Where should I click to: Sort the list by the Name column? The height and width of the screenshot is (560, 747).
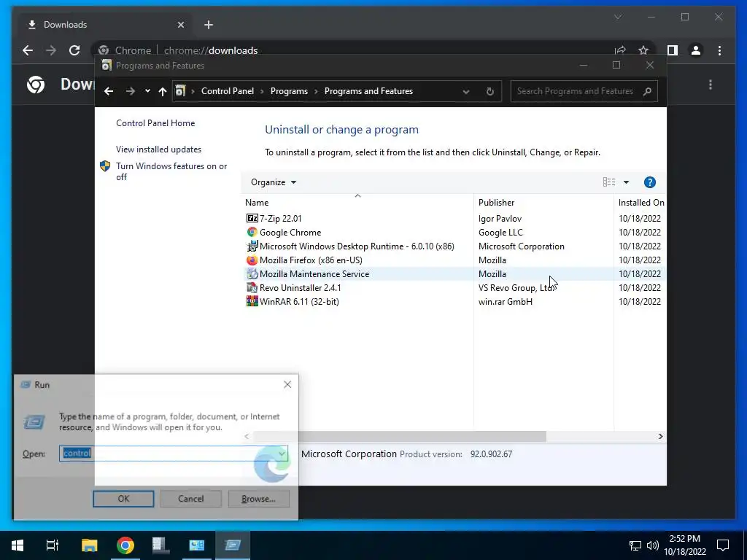click(357, 203)
